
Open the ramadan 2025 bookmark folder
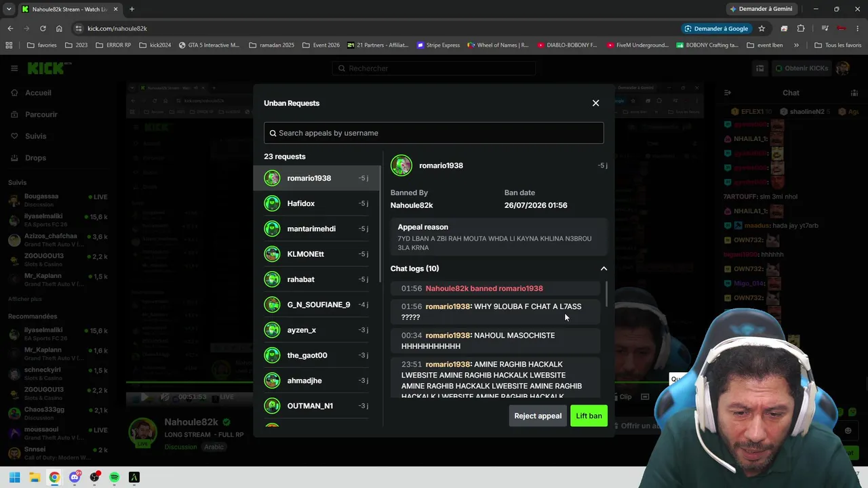(x=272, y=45)
